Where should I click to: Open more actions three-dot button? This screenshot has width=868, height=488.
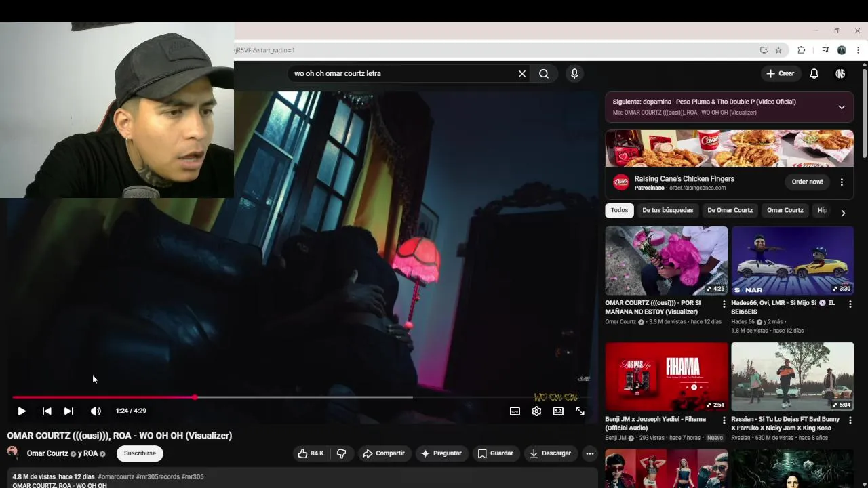[590, 453]
